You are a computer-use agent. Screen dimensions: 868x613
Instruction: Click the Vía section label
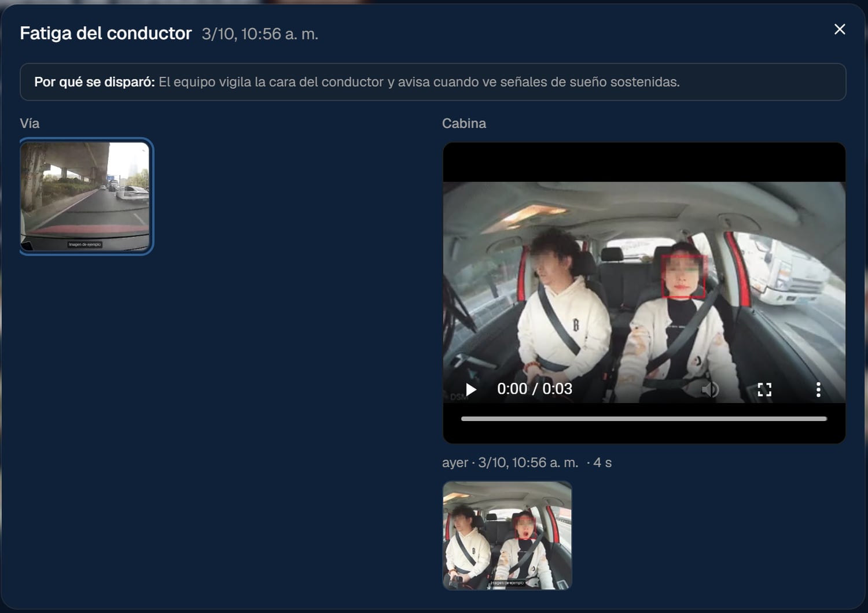[x=30, y=123]
